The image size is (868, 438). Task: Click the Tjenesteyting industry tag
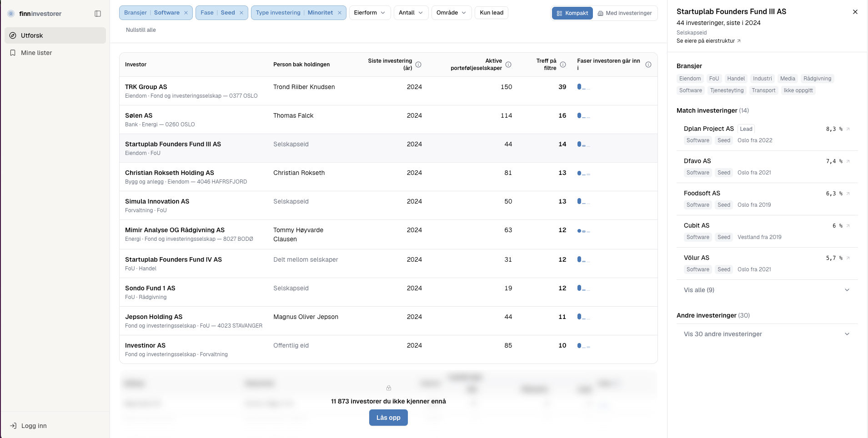click(727, 90)
